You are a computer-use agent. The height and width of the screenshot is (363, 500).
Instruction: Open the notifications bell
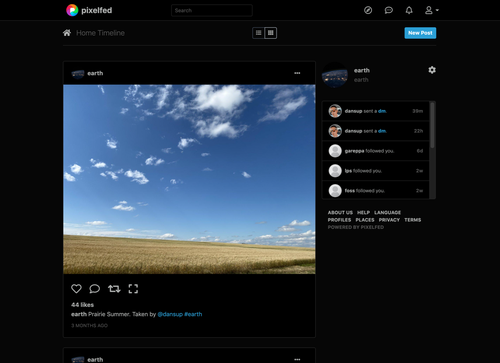(409, 10)
